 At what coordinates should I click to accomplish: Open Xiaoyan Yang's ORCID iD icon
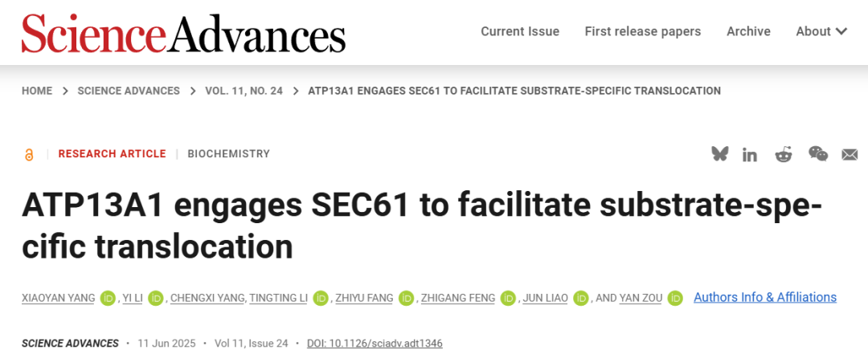tap(108, 299)
